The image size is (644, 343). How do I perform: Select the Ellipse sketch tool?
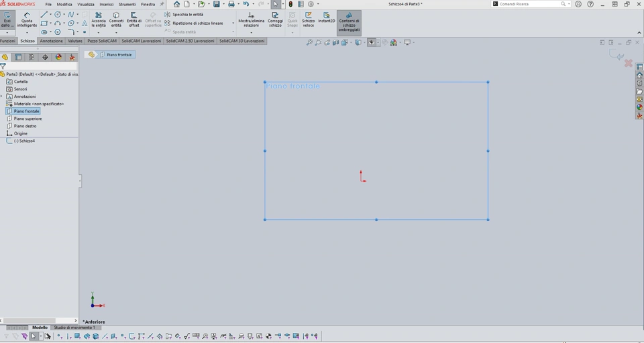coord(71,23)
